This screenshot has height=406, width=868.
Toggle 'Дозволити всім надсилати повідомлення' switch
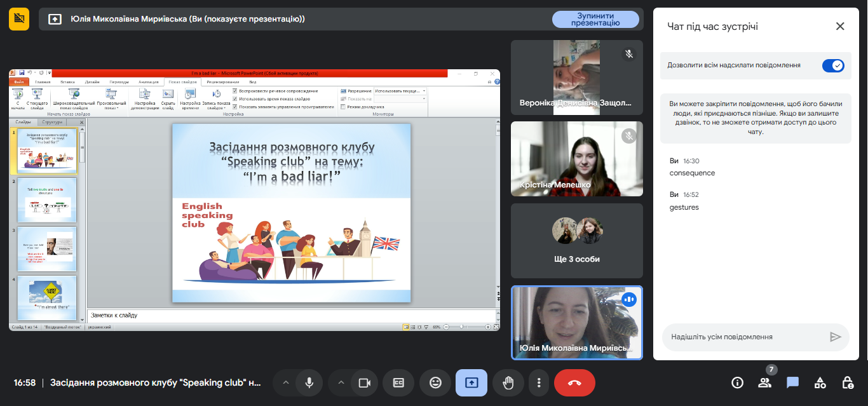(x=832, y=65)
